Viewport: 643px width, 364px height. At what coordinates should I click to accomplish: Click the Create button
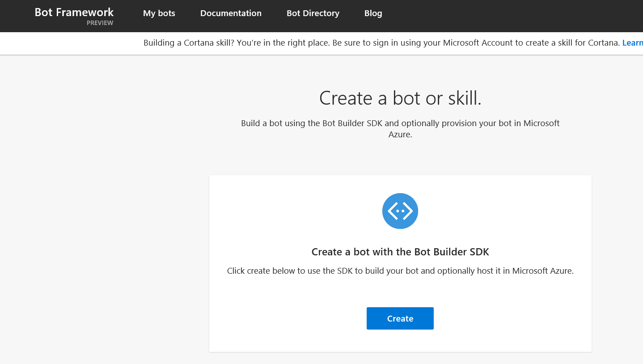click(400, 318)
